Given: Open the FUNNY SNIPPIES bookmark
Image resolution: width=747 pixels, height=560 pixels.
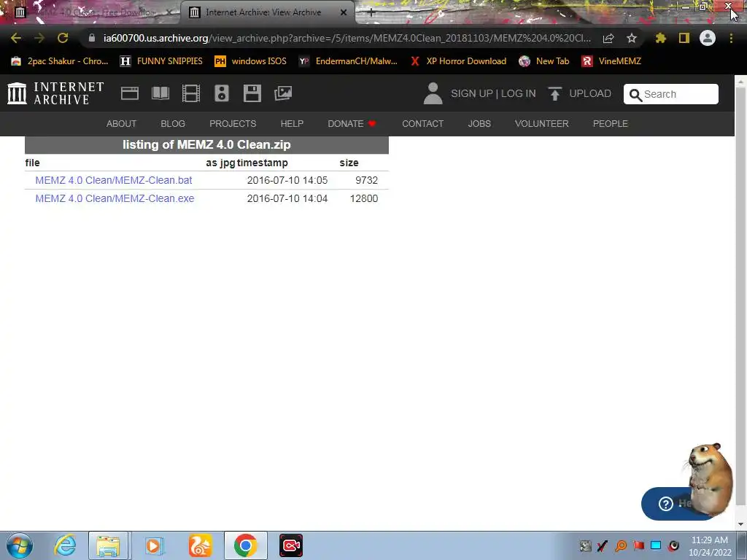Looking at the screenshot, I should (x=161, y=61).
